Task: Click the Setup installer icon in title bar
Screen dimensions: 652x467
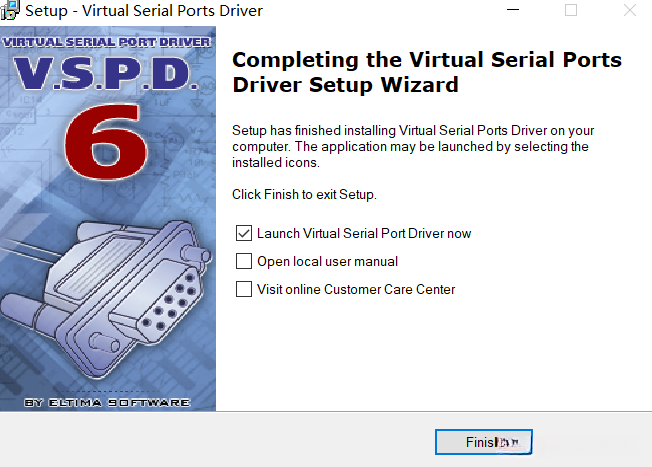Action: (x=9, y=11)
